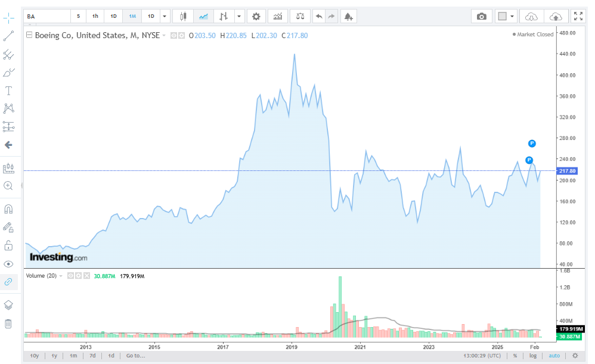Remove drawings with the trash icon
The width and height of the screenshot is (595, 364).
coord(8,323)
